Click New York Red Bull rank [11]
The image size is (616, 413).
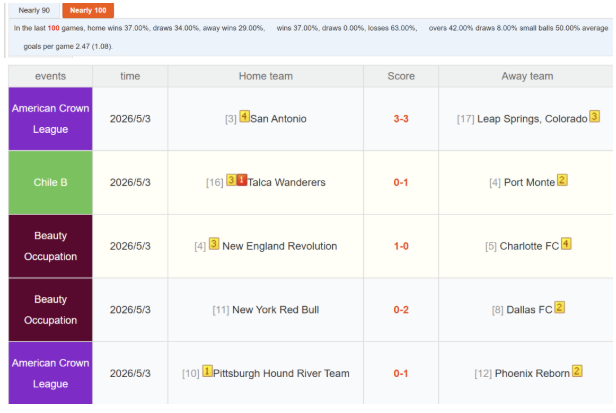[221, 310]
